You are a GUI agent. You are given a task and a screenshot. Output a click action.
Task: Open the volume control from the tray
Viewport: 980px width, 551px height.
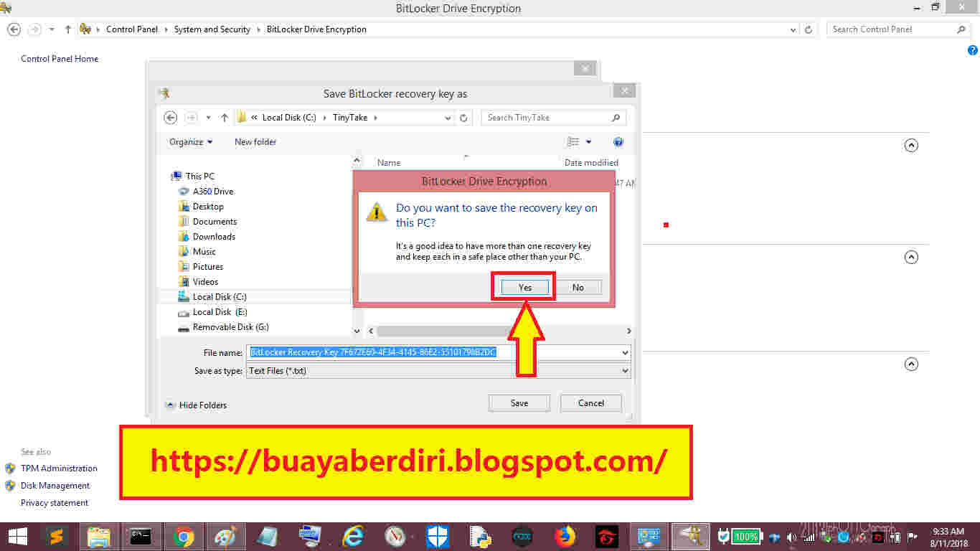(791, 536)
